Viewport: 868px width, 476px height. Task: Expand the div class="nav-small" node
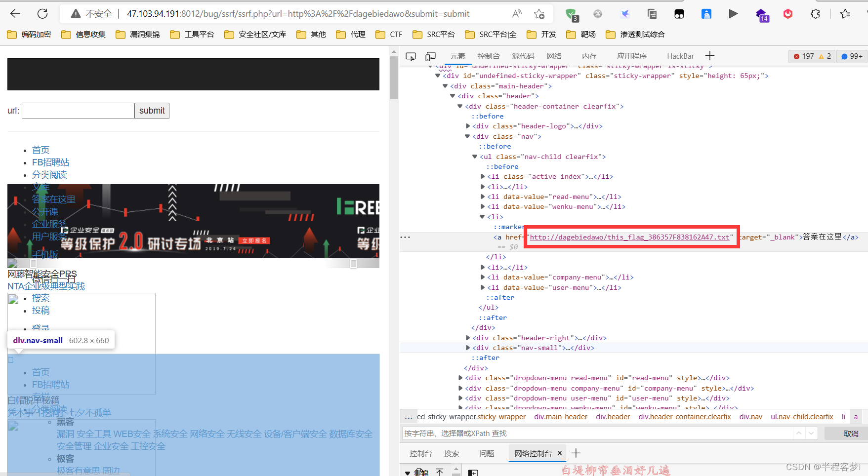468,348
